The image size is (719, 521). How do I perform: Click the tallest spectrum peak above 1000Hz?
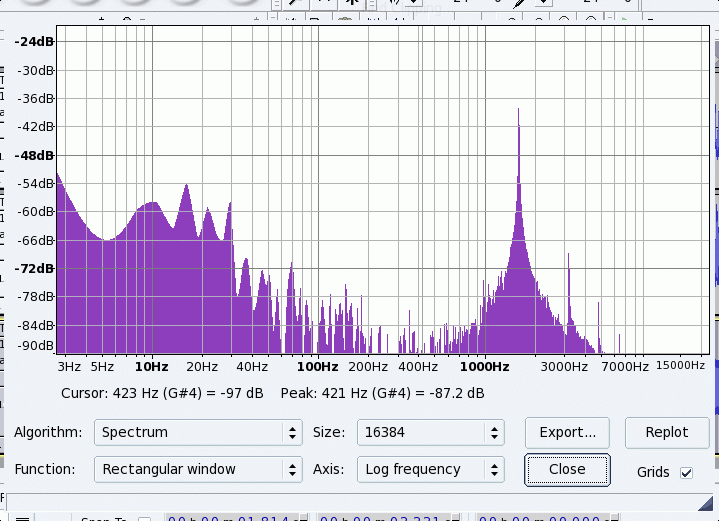pyautogui.click(x=518, y=112)
